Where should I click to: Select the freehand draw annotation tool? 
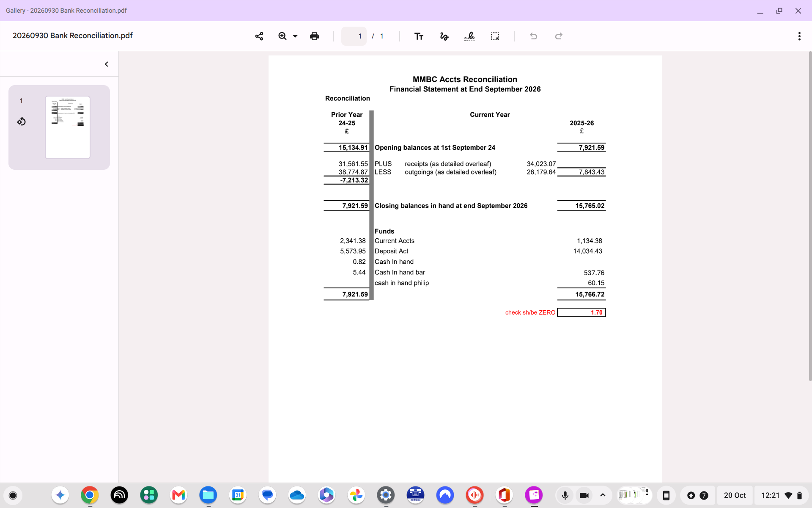click(x=444, y=36)
